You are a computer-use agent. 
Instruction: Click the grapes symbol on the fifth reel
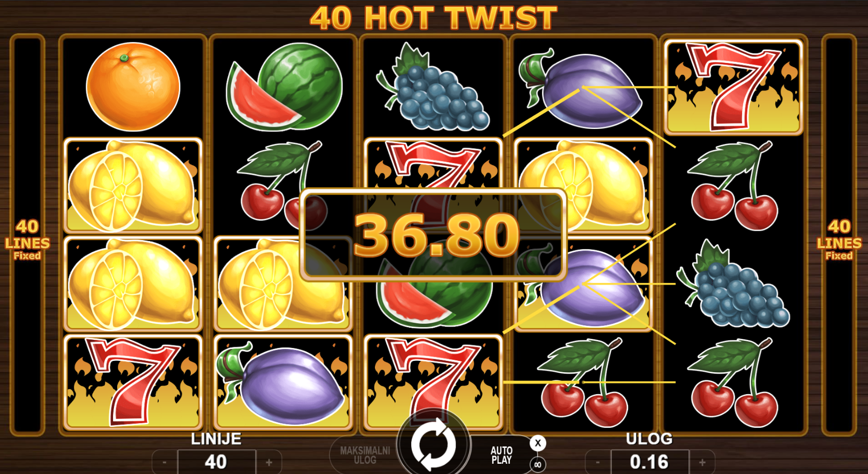[x=733, y=284]
